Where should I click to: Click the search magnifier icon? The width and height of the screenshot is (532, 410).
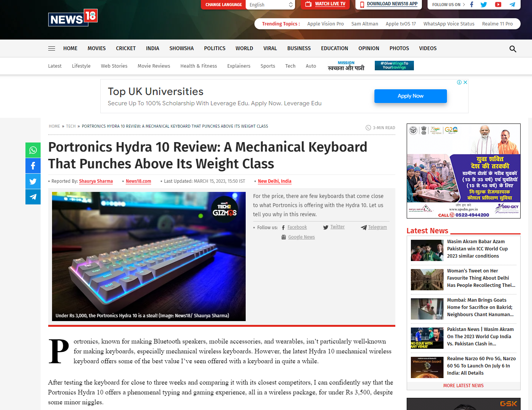[513, 49]
